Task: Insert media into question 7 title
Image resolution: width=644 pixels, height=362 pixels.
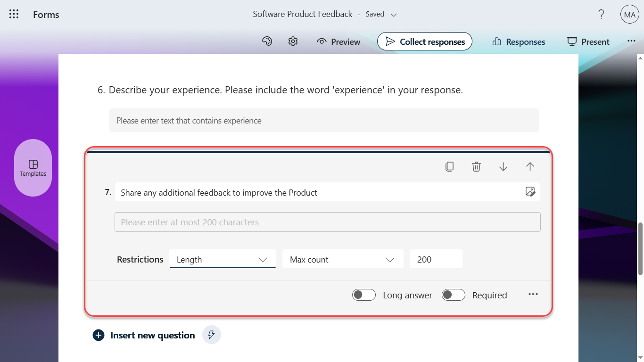Action: point(530,192)
